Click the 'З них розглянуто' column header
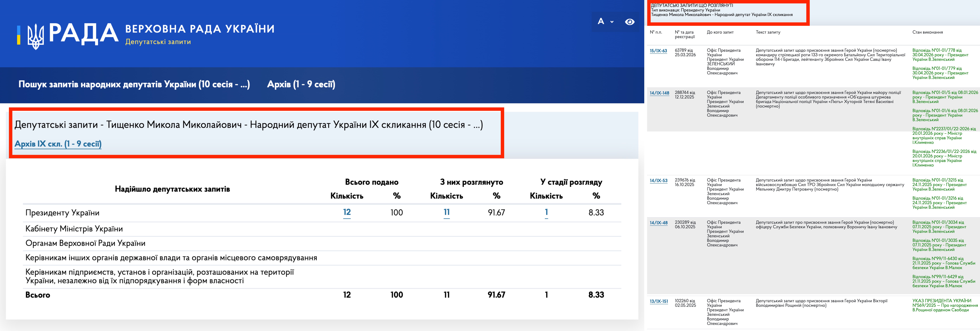The width and height of the screenshot is (980, 331). click(471, 182)
